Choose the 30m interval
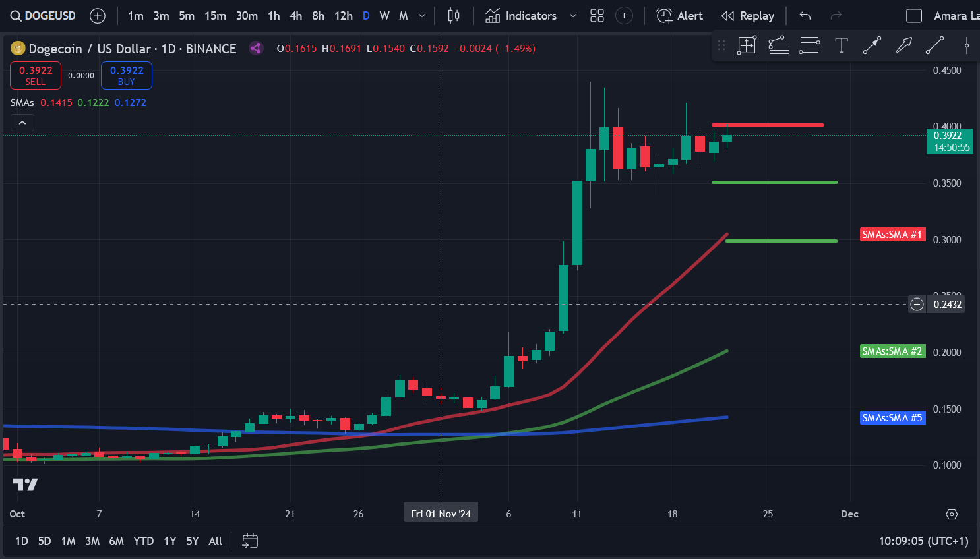 (247, 16)
